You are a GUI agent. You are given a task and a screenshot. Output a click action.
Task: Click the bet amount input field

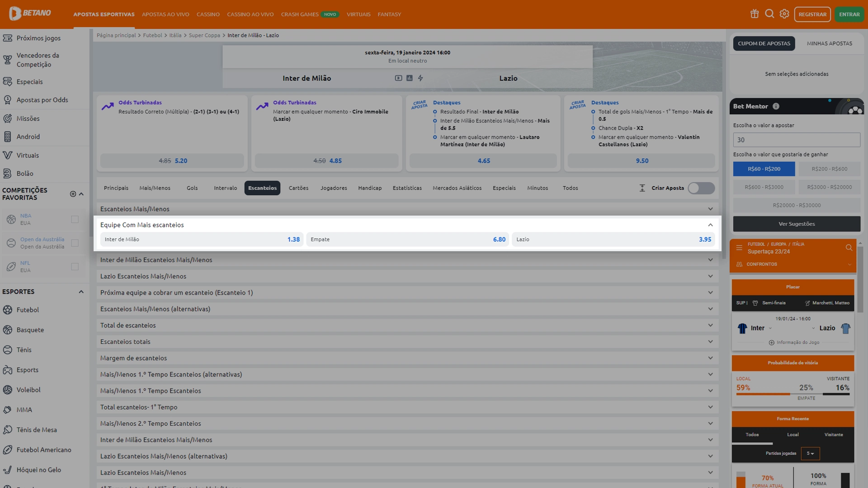pyautogui.click(x=797, y=140)
